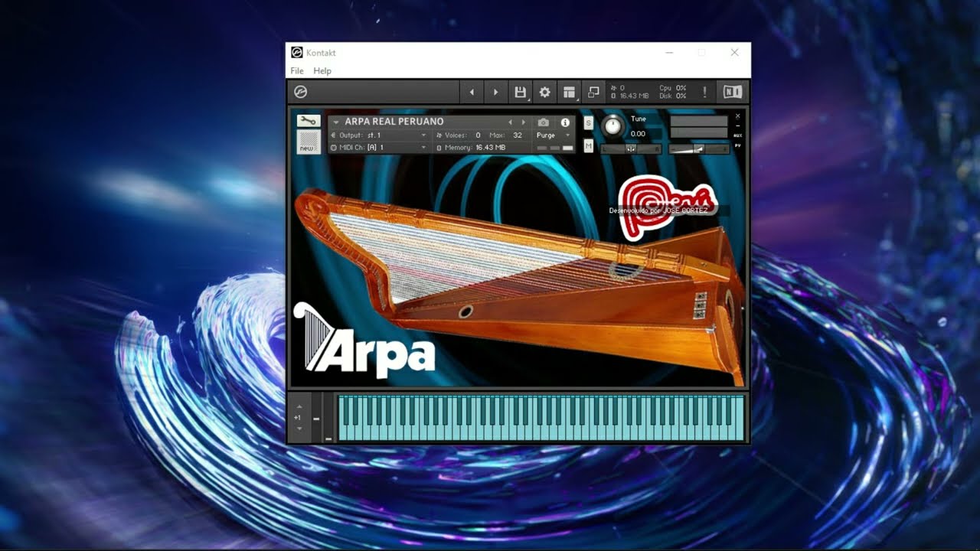
Task: Select previous instrument arrow in header
Action: tap(510, 122)
